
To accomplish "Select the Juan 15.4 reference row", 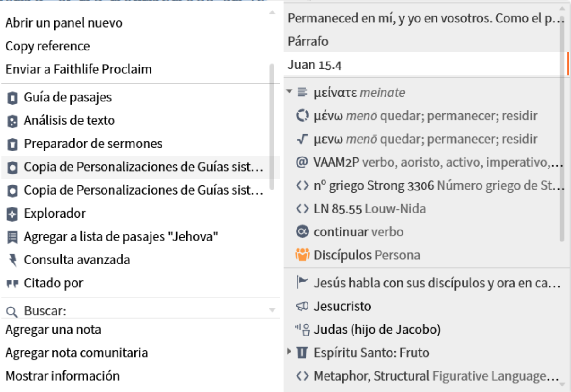I will [x=314, y=65].
